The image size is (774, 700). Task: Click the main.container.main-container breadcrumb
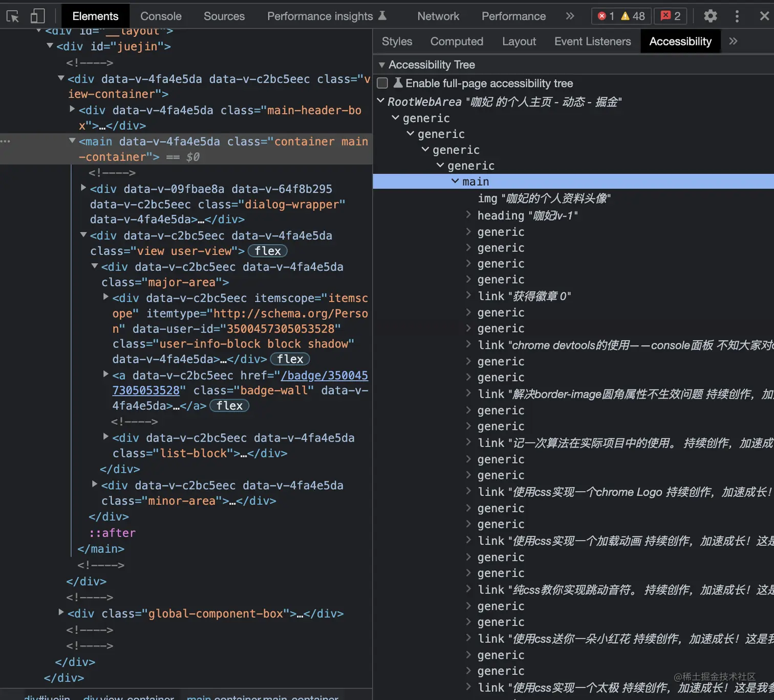pos(263,697)
